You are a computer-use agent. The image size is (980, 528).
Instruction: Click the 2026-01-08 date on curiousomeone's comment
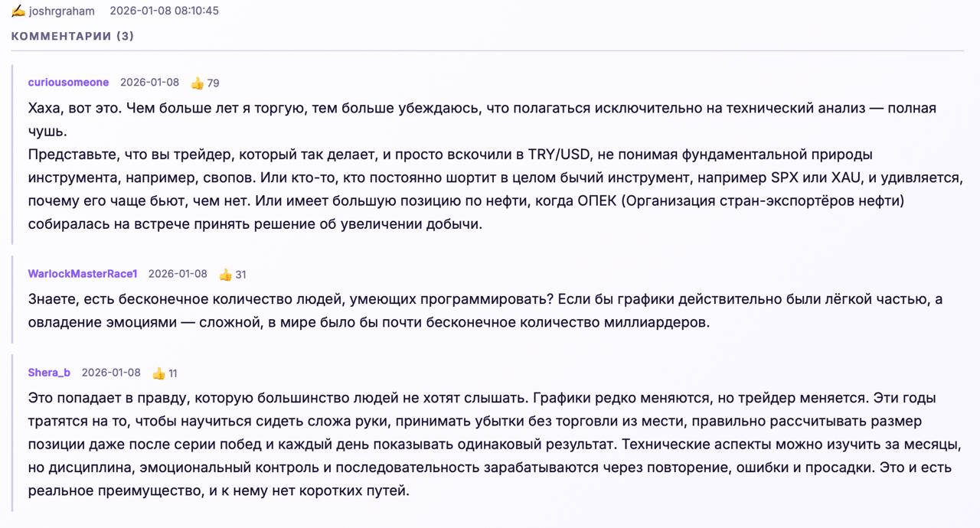pos(149,83)
